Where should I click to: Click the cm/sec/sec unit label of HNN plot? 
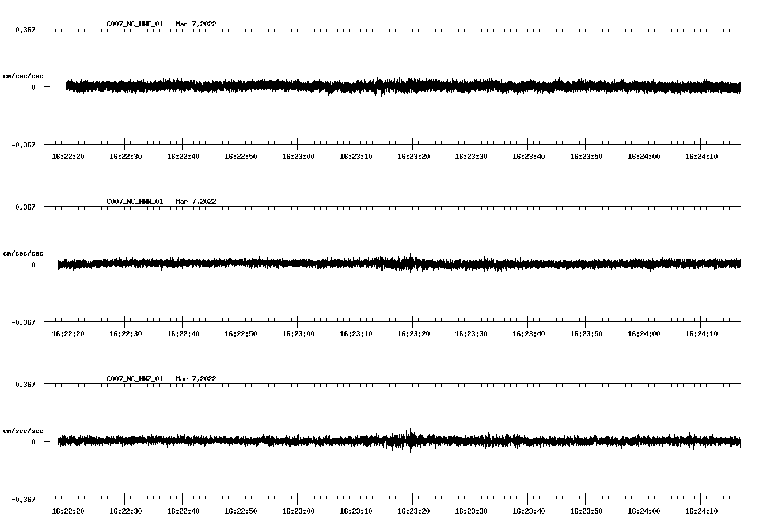click(x=23, y=253)
